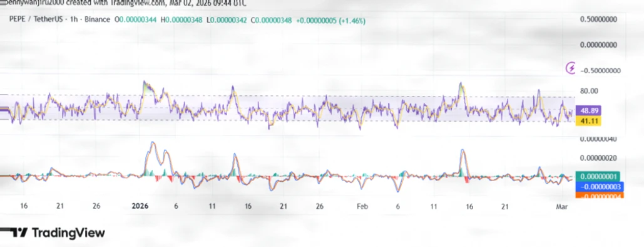644x247 pixels.
Task: Click the Mar label on time axis
Action: point(562,206)
